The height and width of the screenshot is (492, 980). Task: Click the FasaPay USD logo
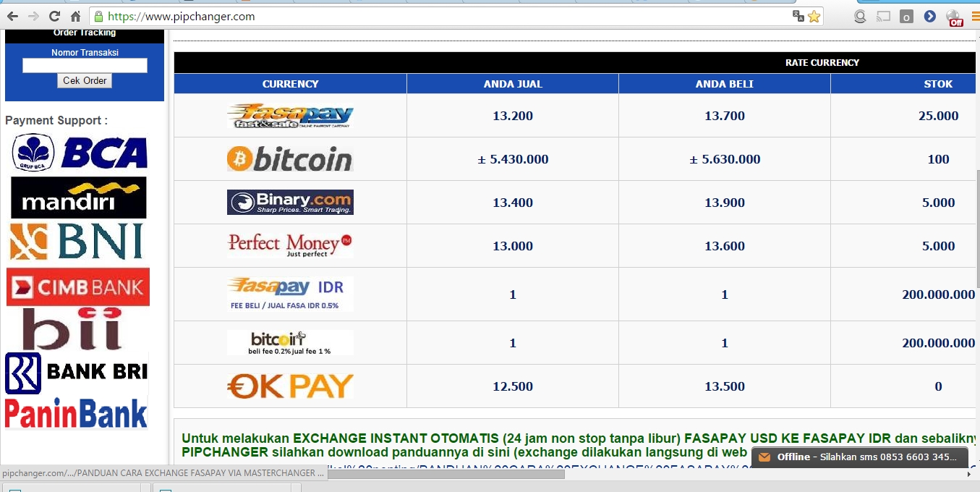tap(290, 116)
